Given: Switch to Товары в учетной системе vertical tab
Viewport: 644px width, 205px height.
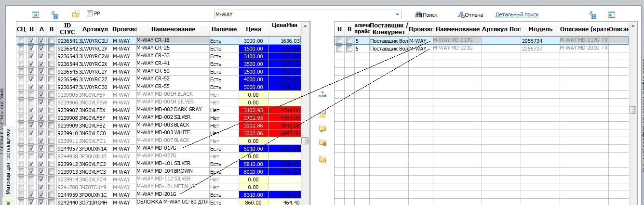Looking at the screenshot, I should click(x=1, y=120).
